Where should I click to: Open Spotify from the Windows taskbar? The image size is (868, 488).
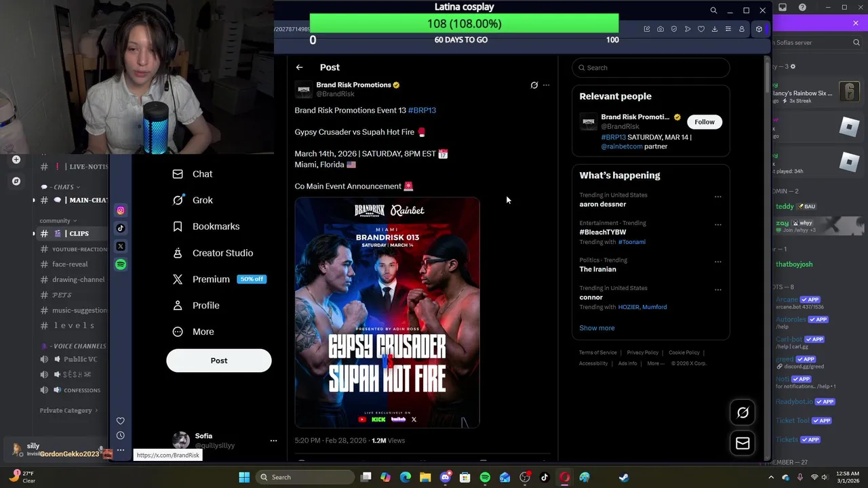point(485,477)
